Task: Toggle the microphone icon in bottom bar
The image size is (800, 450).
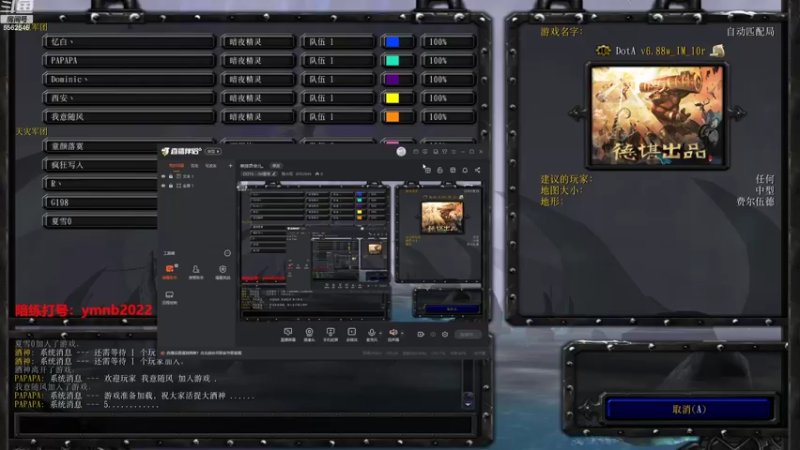Action: coord(371,333)
